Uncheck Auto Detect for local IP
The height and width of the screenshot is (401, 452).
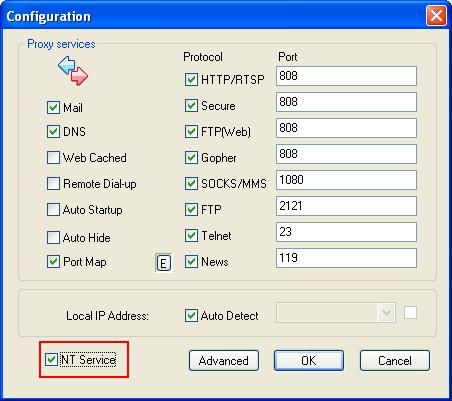tap(191, 315)
